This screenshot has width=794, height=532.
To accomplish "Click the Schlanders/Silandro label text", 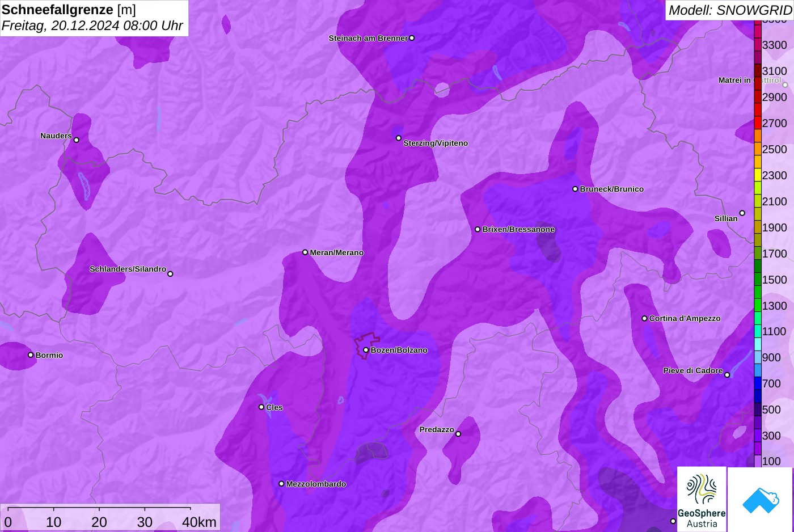I will (128, 269).
